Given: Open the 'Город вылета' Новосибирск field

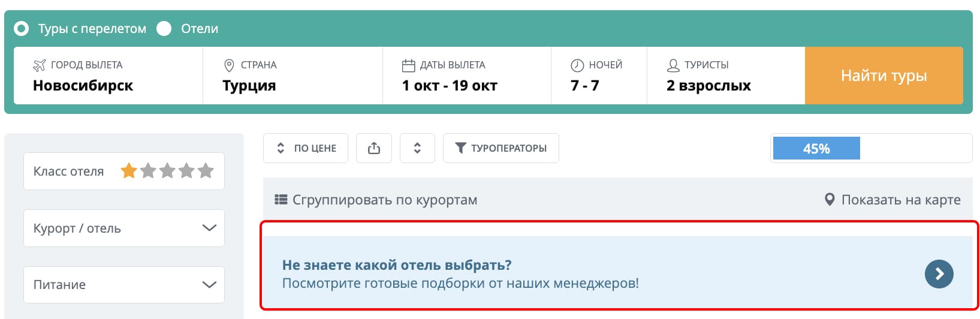Looking at the screenshot, I should 108,76.
